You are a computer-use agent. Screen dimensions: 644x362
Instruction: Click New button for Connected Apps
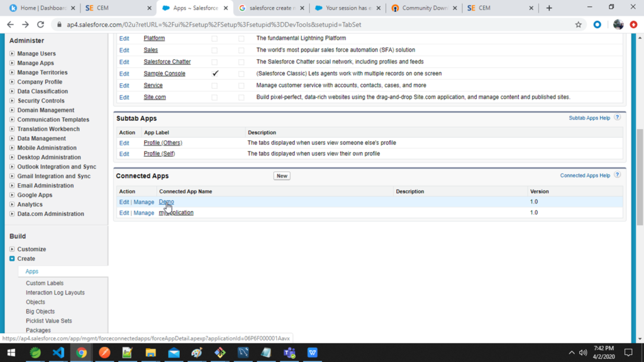[282, 176]
